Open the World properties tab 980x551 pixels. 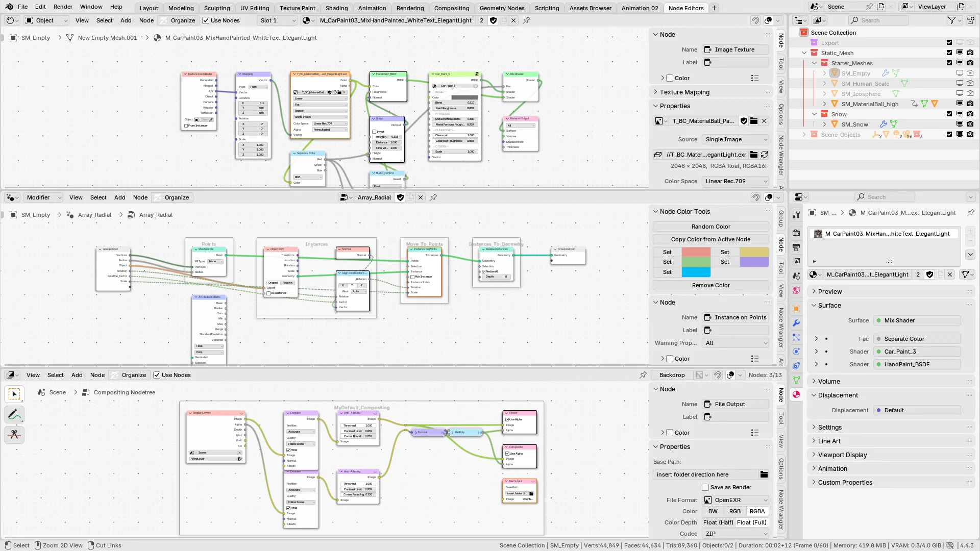(796, 290)
